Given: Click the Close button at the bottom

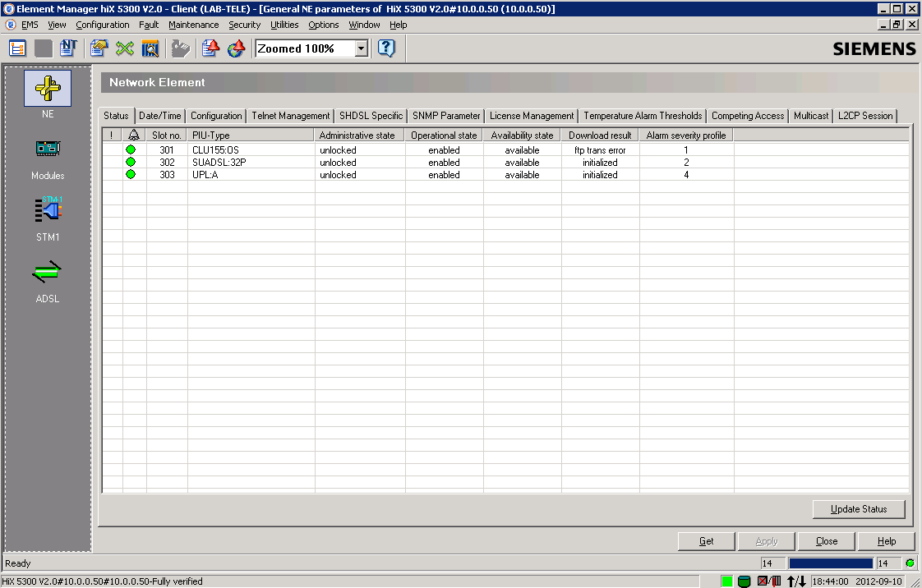Looking at the screenshot, I should pos(827,541).
